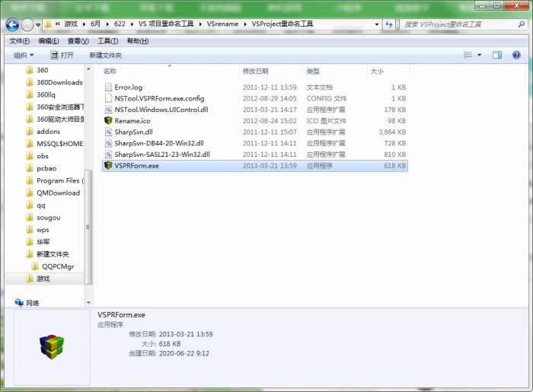Click the sidebar scroll up arrow
Image resolution: width=533 pixels, height=392 pixels.
[88, 69]
